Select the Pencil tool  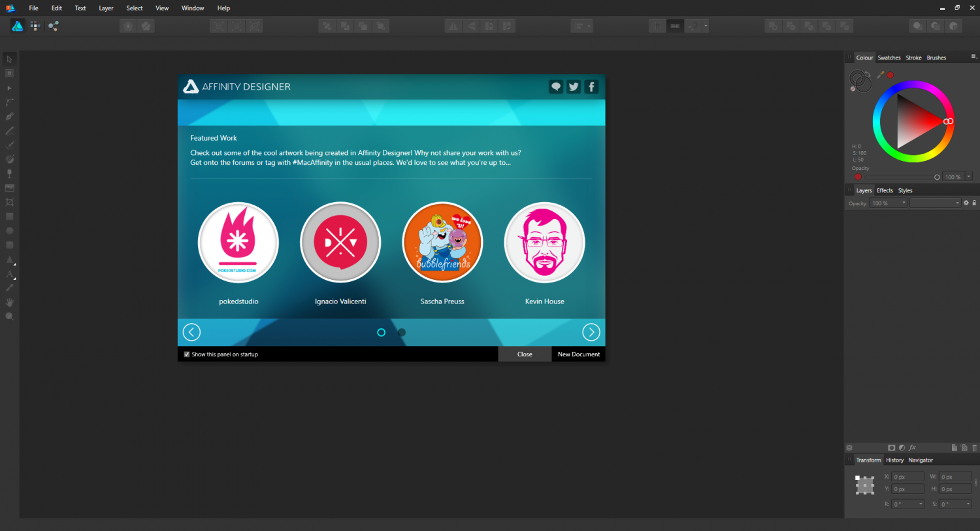coord(9,131)
